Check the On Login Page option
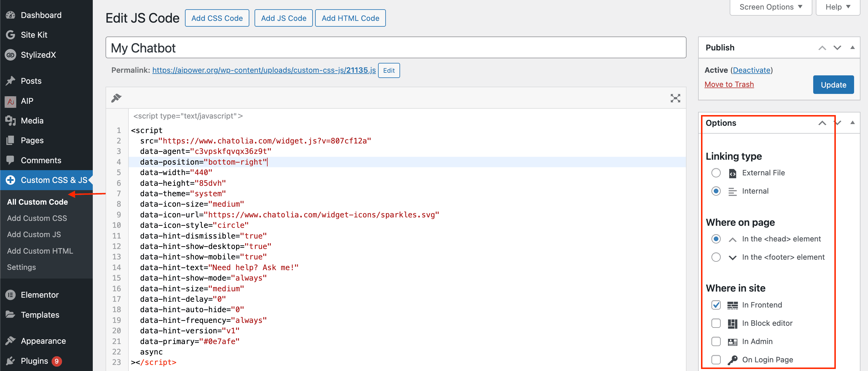The image size is (868, 371). pyautogui.click(x=716, y=359)
